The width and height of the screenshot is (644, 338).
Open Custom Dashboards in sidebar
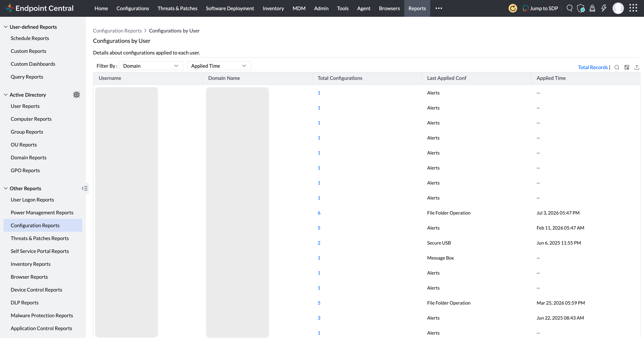point(33,64)
